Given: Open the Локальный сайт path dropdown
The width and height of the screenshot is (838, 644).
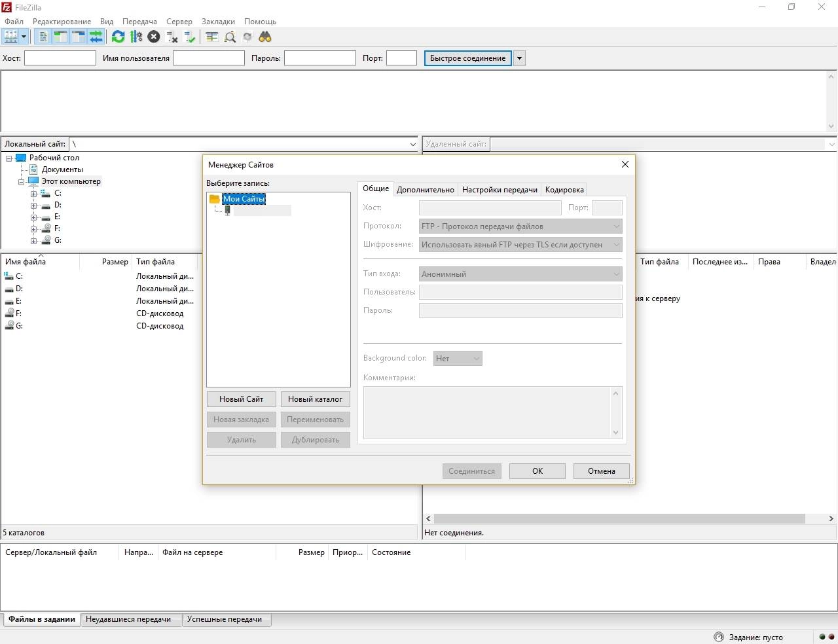Looking at the screenshot, I should [412, 144].
